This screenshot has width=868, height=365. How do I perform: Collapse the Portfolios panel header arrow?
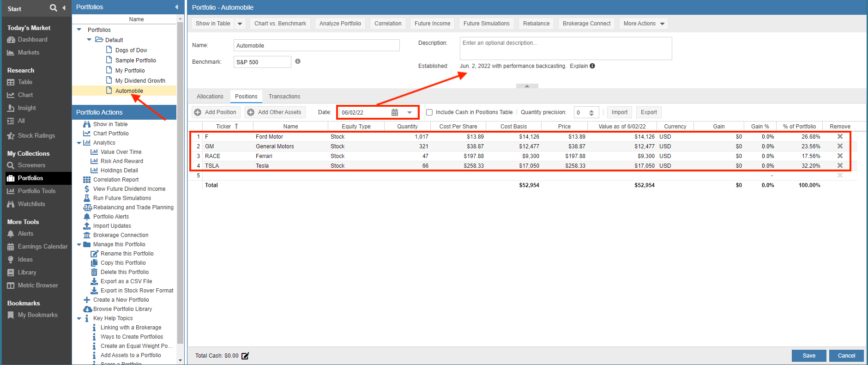[x=177, y=7]
